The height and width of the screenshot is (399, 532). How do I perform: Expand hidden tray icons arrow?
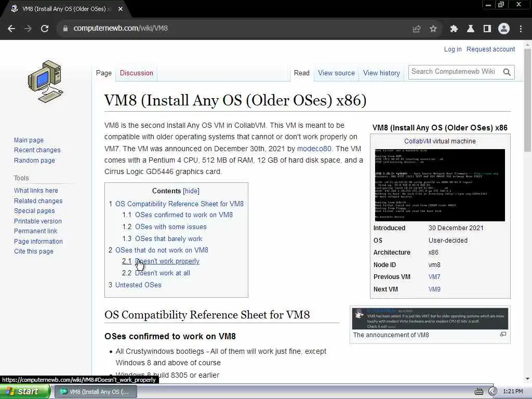493,392
